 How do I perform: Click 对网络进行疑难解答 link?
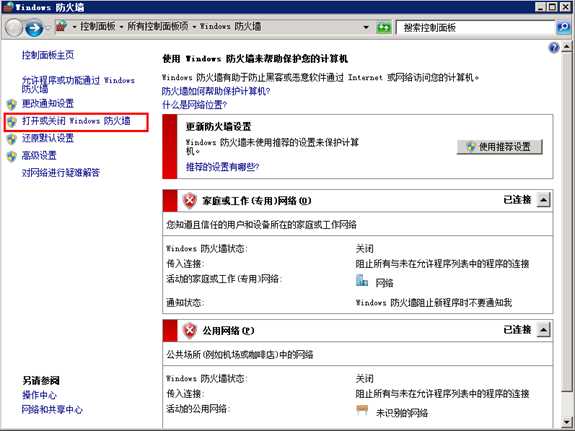[x=61, y=173]
